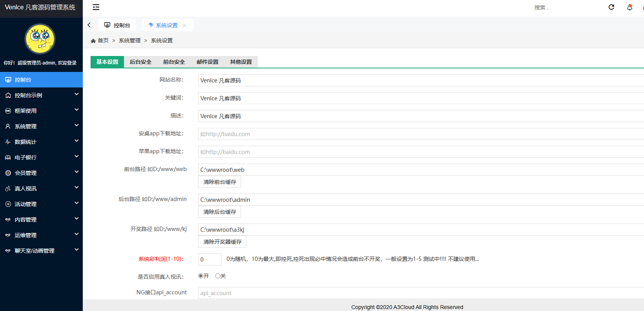Switch to the 邮件设置 tab
The height and width of the screenshot is (311, 644).
(207, 62)
